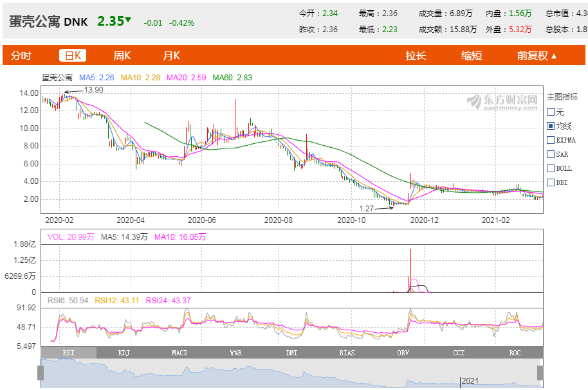The height and width of the screenshot is (390, 588).
Task: Click the current price 2.35
Action: [111, 21]
